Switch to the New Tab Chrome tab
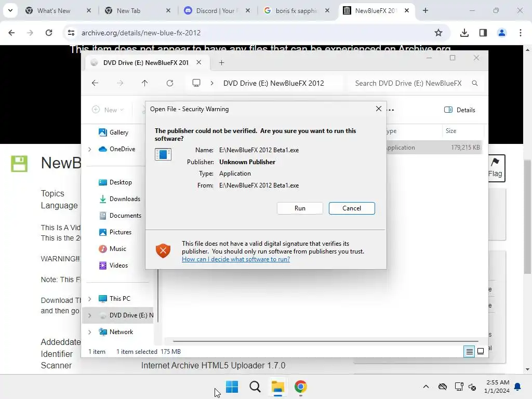 [137, 11]
